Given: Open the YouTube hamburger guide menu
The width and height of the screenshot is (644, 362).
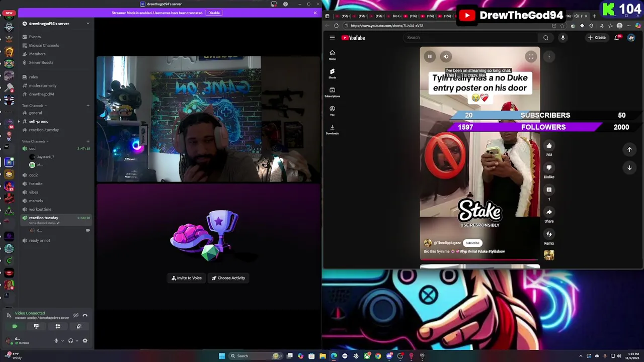Looking at the screenshot, I should coord(332,38).
